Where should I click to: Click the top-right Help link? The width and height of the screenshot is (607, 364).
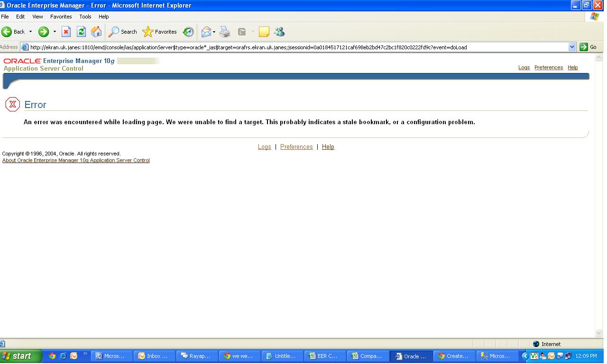[x=573, y=67]
